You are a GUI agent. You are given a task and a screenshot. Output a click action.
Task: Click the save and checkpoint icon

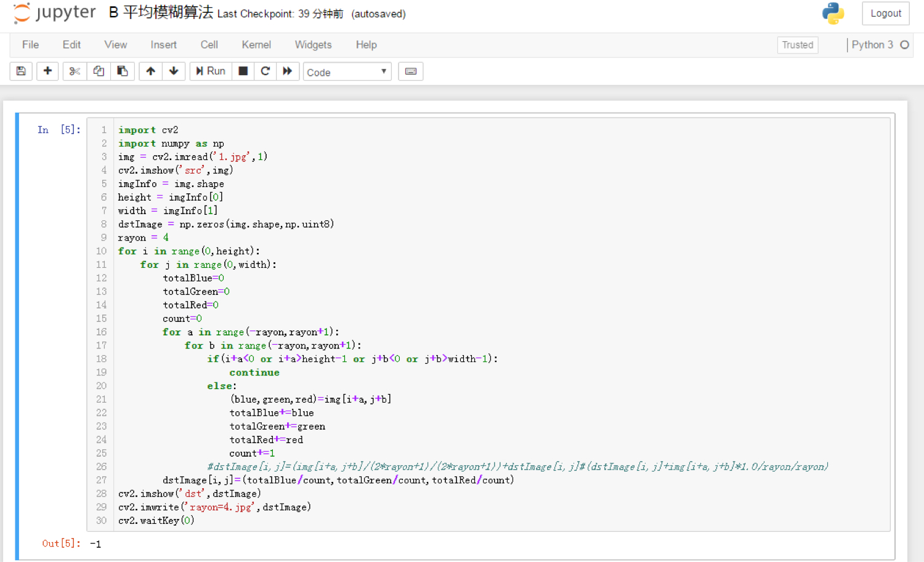click(21, 71)
